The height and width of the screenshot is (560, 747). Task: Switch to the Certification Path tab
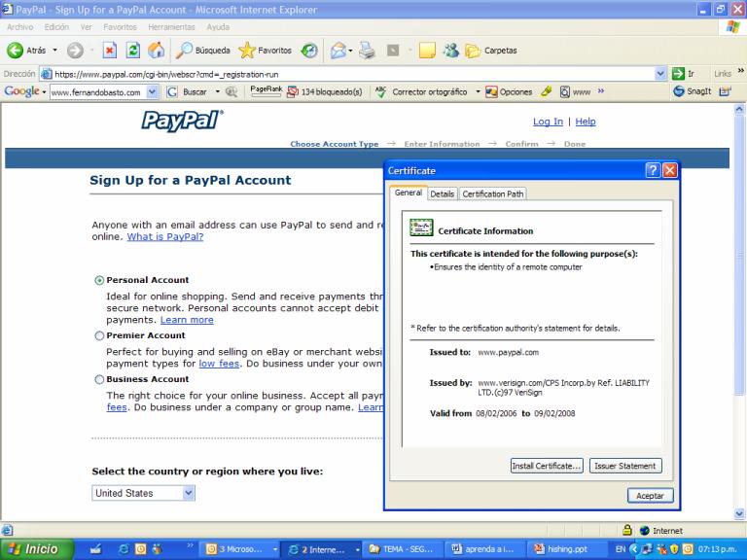(x=493, y=193)
